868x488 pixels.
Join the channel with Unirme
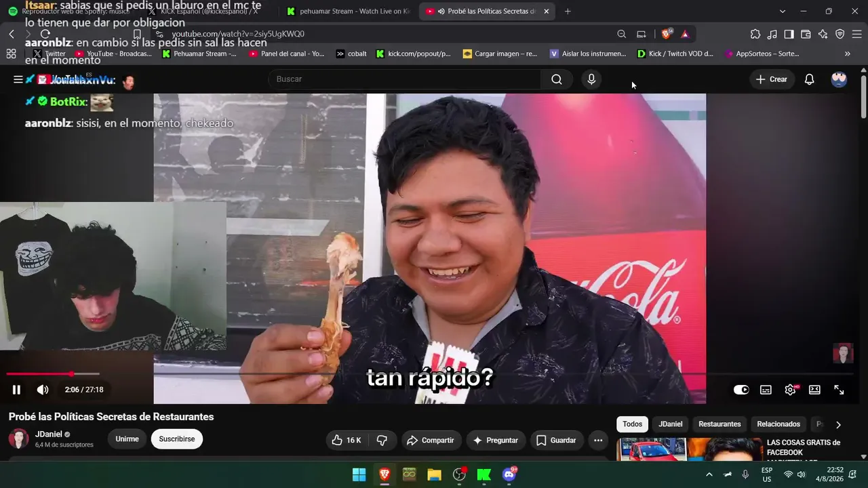(x=127, y=439)
